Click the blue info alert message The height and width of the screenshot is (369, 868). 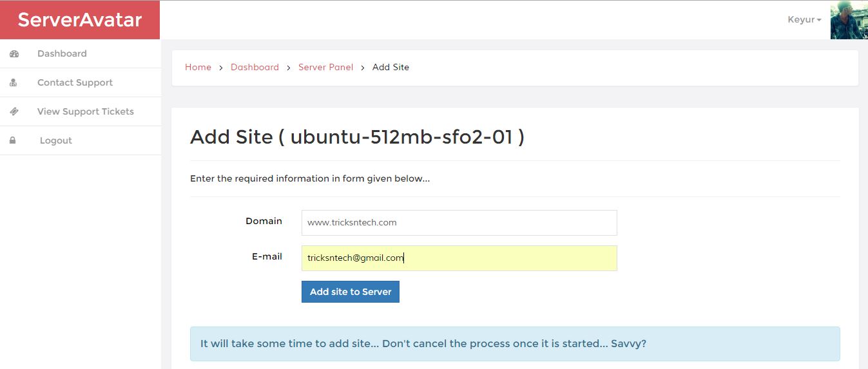pos(515,344)
